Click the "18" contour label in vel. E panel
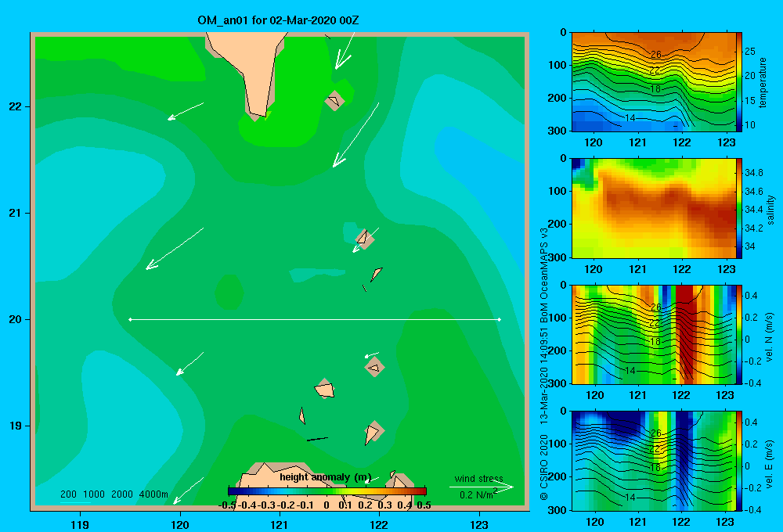The width and height of the screenshot is (783, 532). pyautogui.click(x=655, y=468)
